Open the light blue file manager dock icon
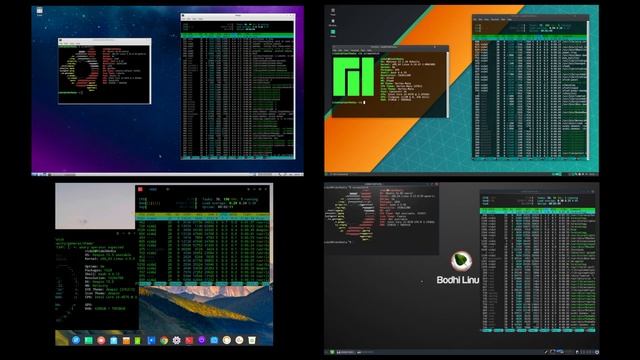 [x=113, y=340]
